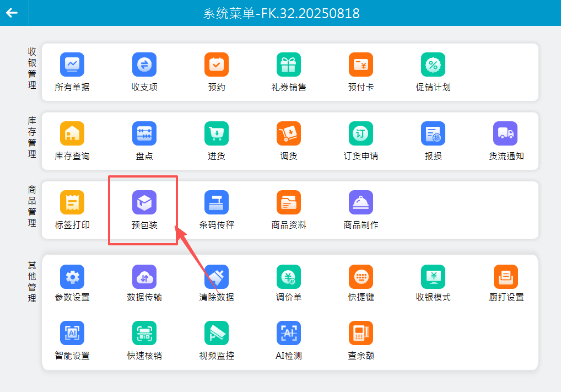Viewport: 561px width, 392px height.
Task: Open 礼券销售 gift voucher sales
Action: coord(289,65)
